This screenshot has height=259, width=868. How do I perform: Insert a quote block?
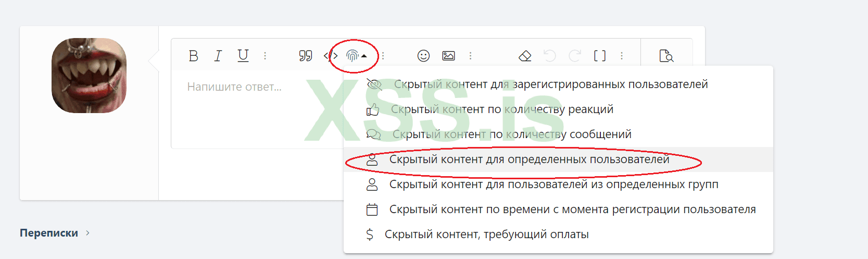tap(306, 56)
